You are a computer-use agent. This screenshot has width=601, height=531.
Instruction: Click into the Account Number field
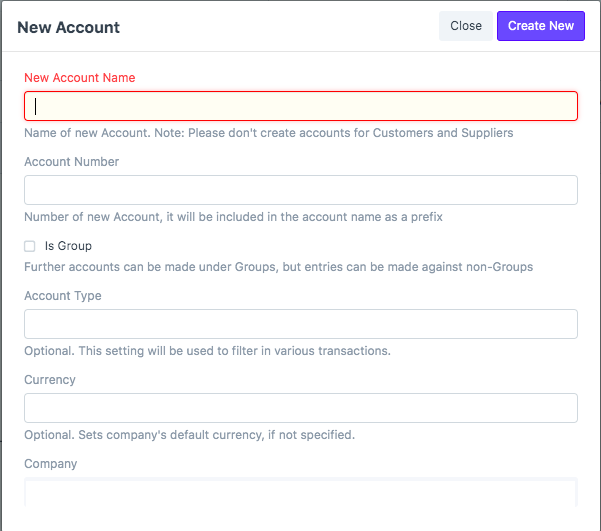pos(301,190)
